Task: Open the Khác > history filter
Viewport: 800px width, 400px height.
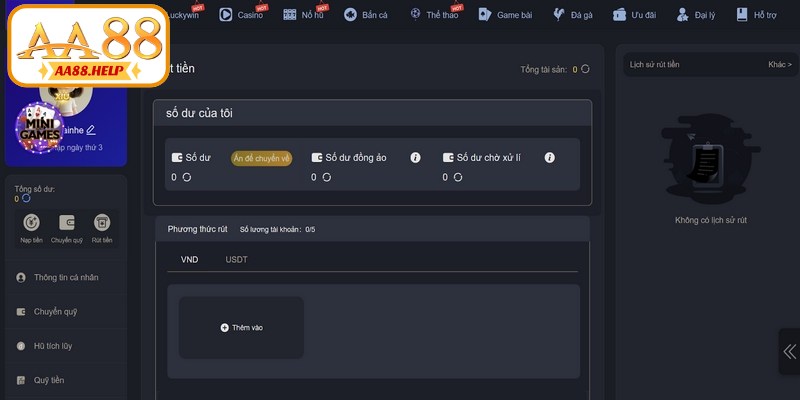Action: coord(779,64)
